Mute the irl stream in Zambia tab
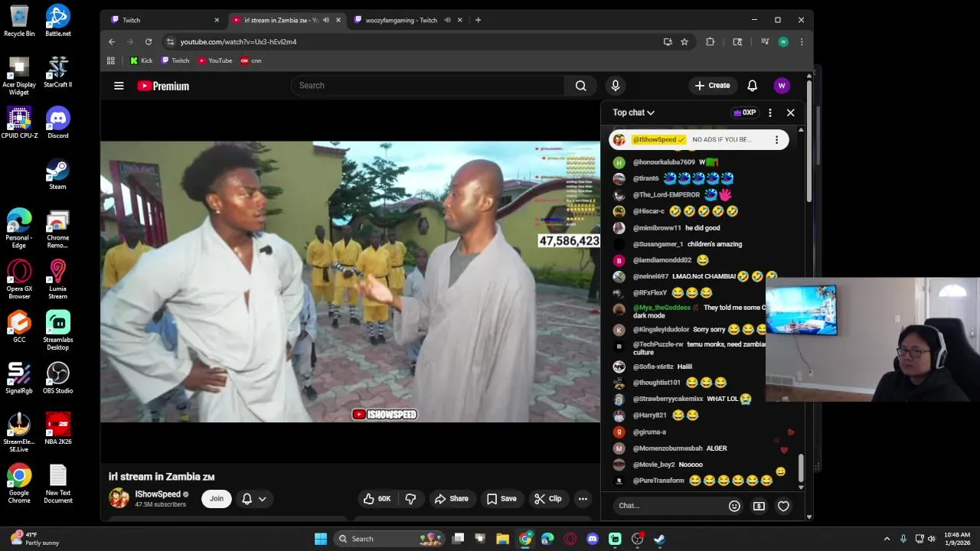The height and width of the screenshot is (551, 980). [326, 20]
